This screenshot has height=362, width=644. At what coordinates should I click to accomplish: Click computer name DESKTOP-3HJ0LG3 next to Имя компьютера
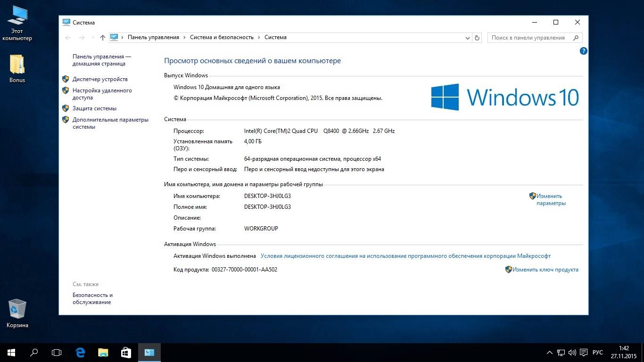click(x=267, y=196)
